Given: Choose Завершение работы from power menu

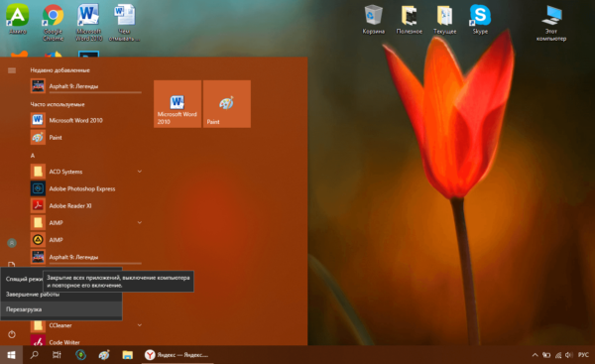Looking at the screenshot, I should 61,295.
